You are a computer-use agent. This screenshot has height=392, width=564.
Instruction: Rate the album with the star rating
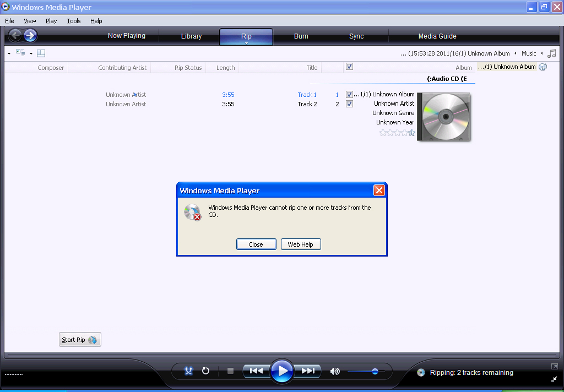[x=397, y=133]
